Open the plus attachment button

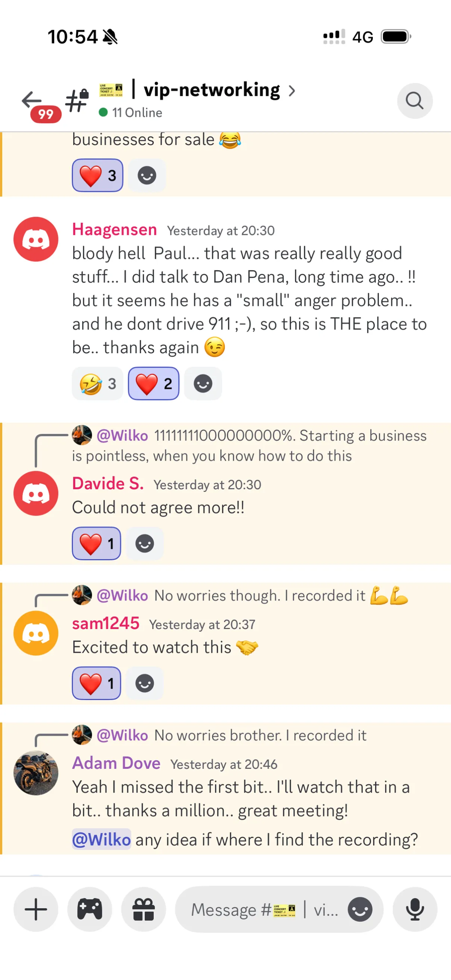click(36, 909)
